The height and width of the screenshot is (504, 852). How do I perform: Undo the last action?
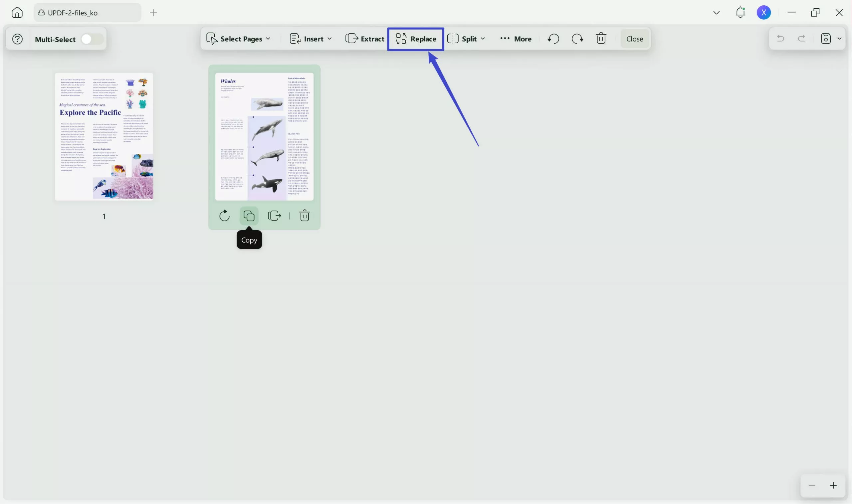coord(553,38)
